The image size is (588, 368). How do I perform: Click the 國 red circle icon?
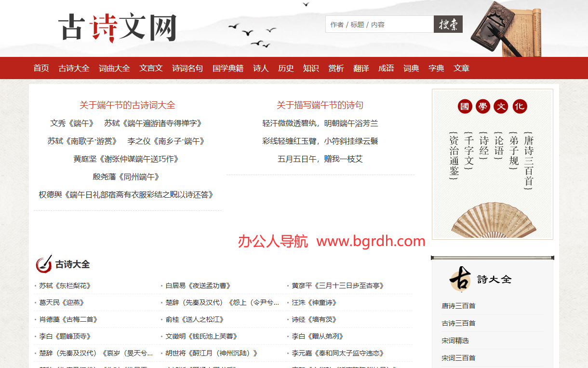coord(465,107)
